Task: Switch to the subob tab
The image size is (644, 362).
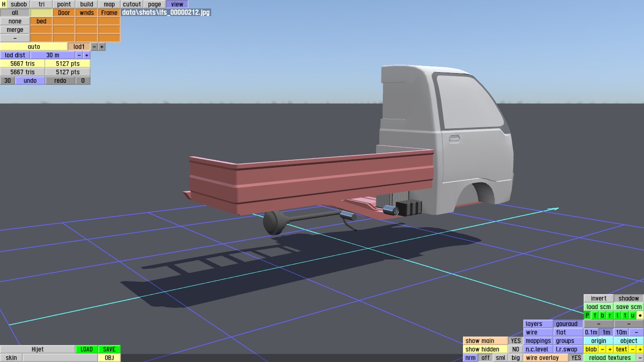Action: pyautogui.click(x=19, y=4)
